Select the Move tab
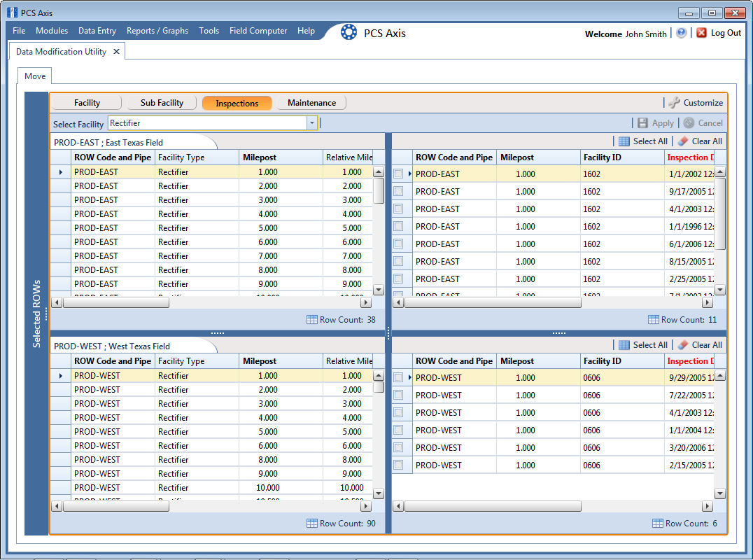The height and width of the screenshot is (560, 753). (x=35, y=76)
